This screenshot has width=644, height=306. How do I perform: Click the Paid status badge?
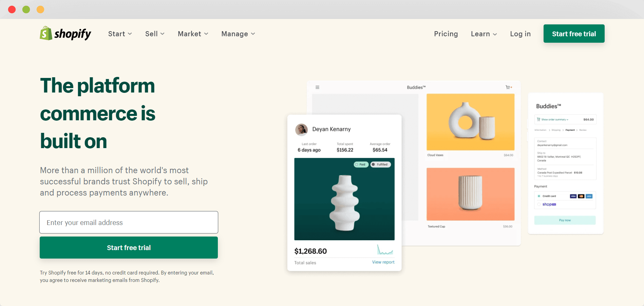(361, 164)
